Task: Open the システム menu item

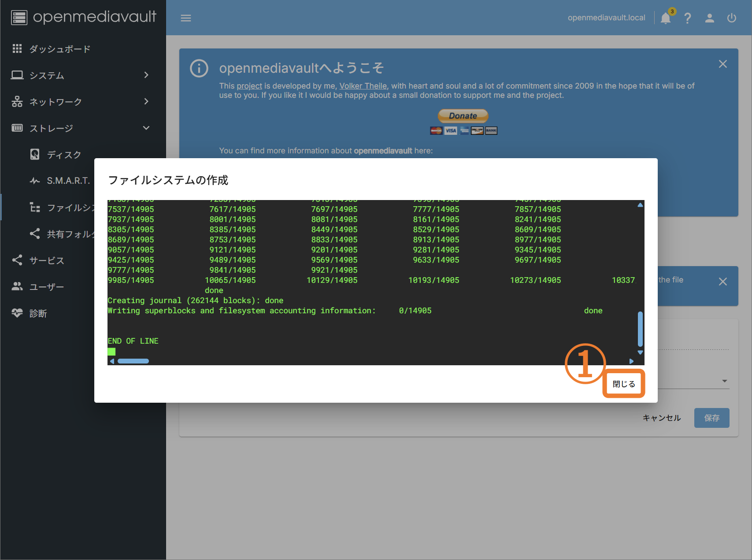Action: click(x=83, y=75)
